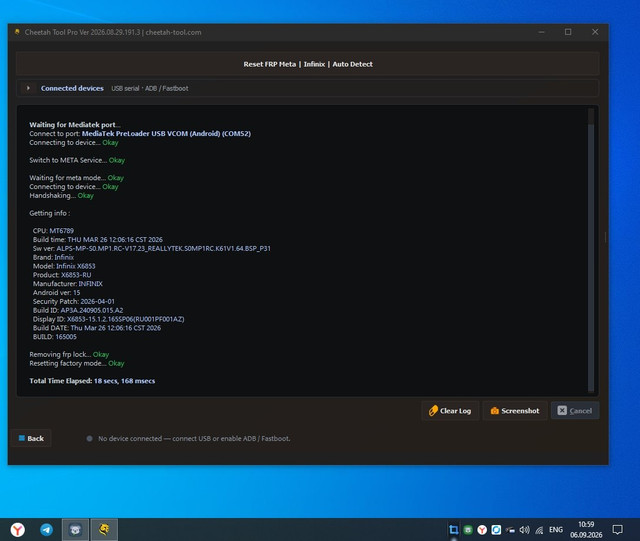Image resolution: width=640 pixels, height=541 pixels.
Task: Click the Connected devices label
Action: (72, 88)
